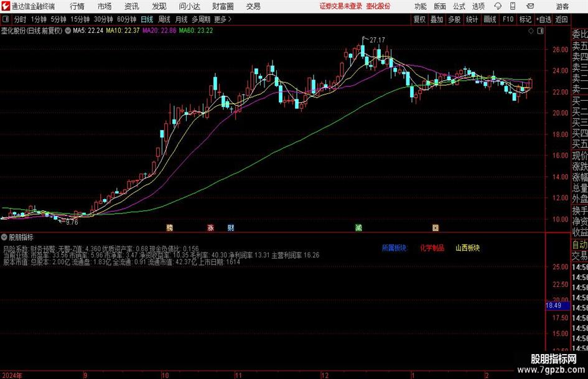This screenshot has height=379, width=588.
Task: Click the MA20: 22.86 value
Action: tap(159, 30)
